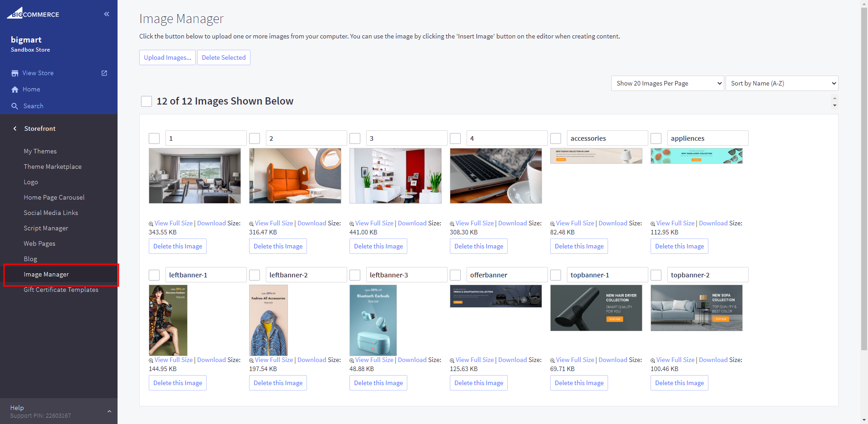Click the main page vertical scrollbar
868x424 pixels.
point(864,181)
